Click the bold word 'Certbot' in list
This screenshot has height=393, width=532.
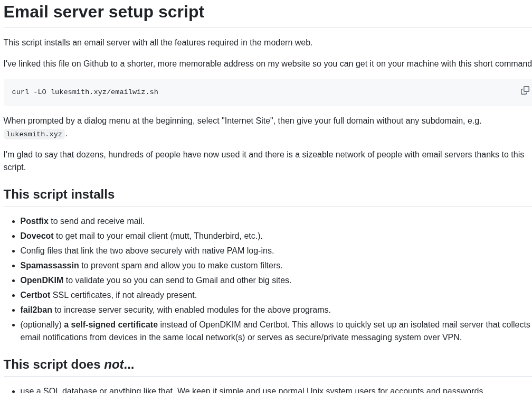click(x=35, y=295)
